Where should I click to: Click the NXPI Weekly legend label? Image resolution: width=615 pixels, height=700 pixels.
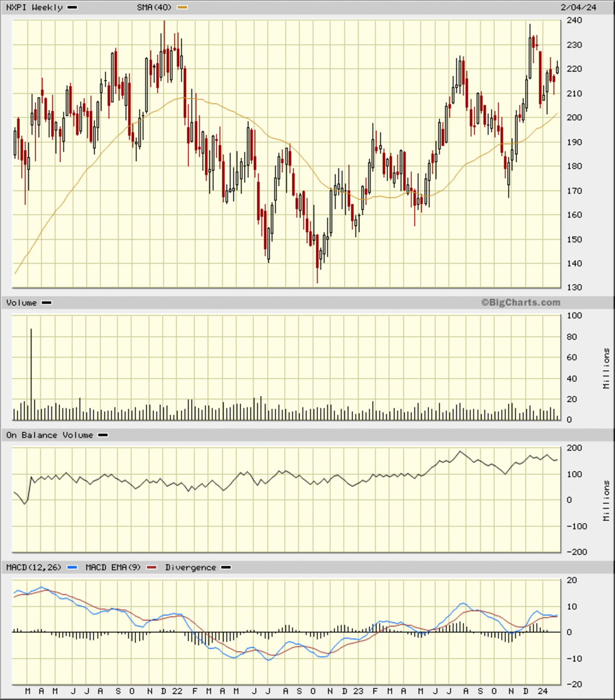click(34, 8)
